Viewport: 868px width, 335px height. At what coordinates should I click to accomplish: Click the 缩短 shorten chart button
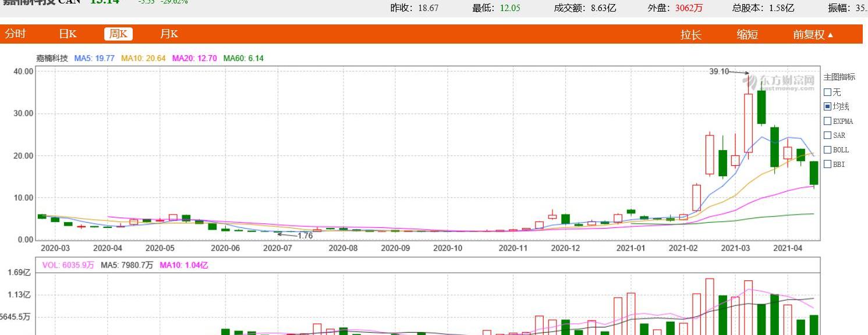click(x=747, y=34)
